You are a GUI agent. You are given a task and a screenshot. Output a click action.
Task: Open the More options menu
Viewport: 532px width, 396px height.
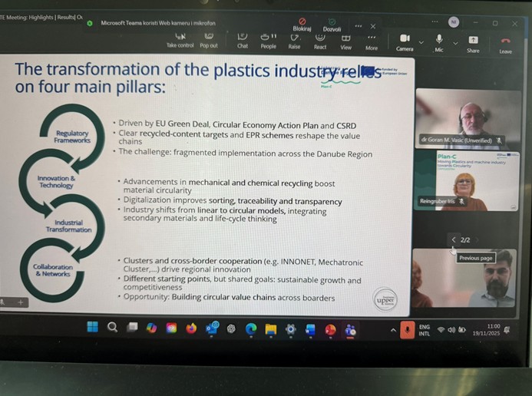point(372,39)
